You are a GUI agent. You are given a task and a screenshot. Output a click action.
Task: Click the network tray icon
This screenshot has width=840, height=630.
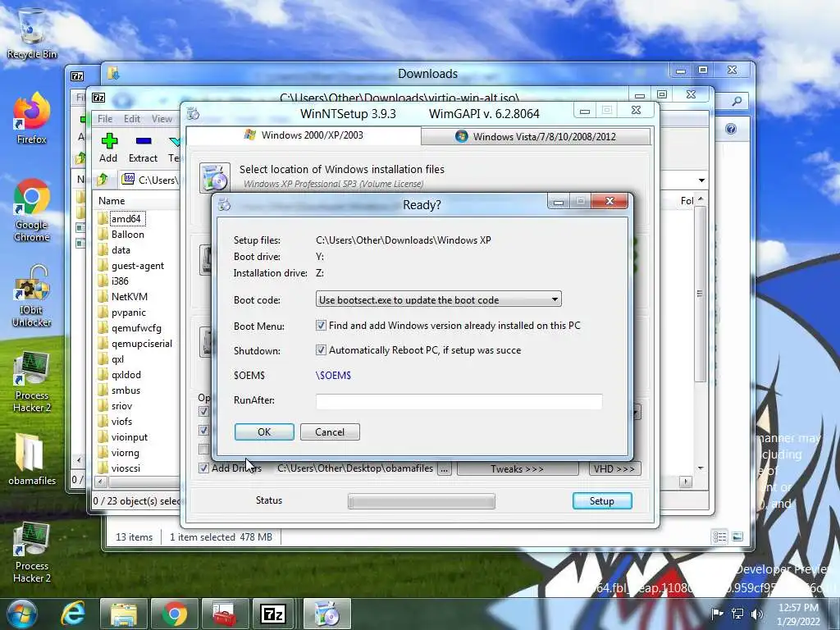click(x=737, y=614)
